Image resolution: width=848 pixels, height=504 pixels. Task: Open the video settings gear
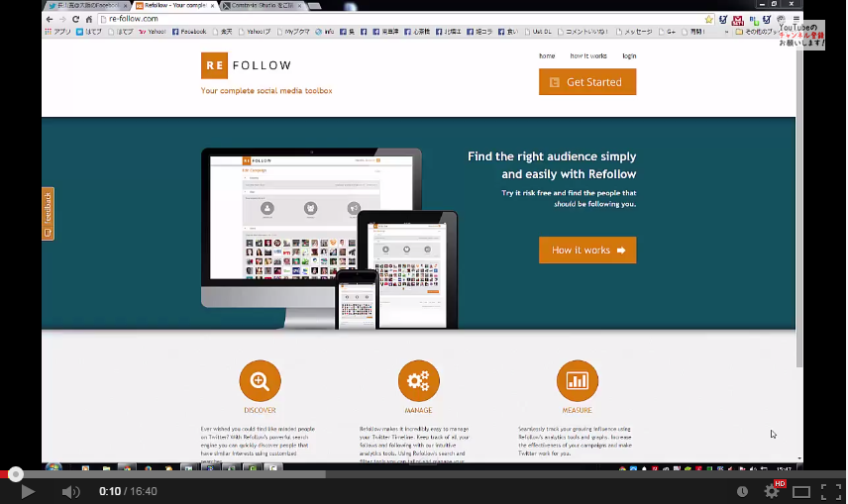[772, 491]
